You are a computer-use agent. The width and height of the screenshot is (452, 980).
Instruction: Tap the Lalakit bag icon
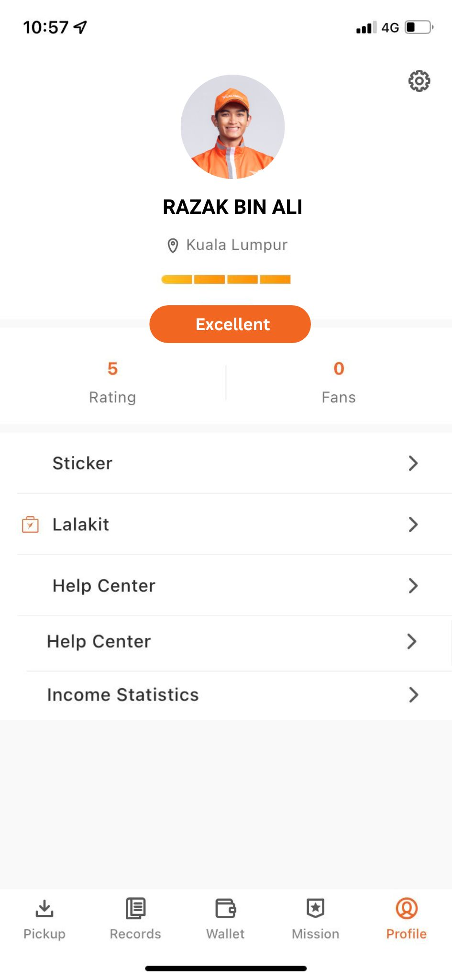pos(30,524)
